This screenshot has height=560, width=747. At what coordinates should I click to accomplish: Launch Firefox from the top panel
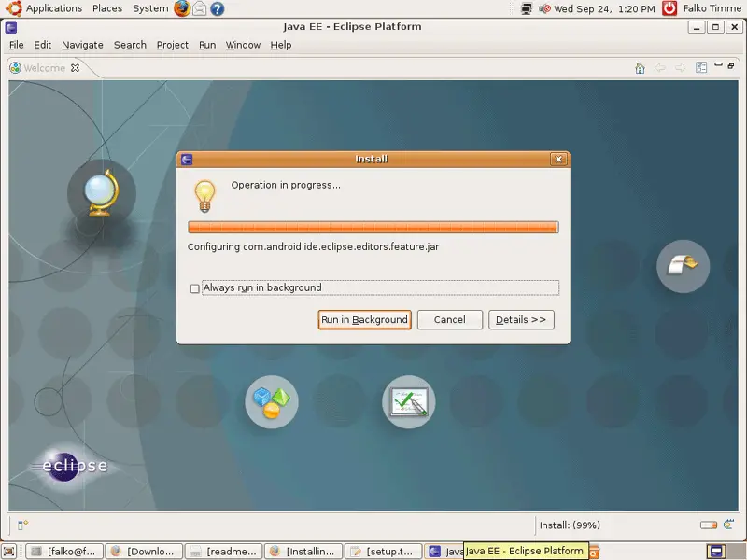(181, 8)
